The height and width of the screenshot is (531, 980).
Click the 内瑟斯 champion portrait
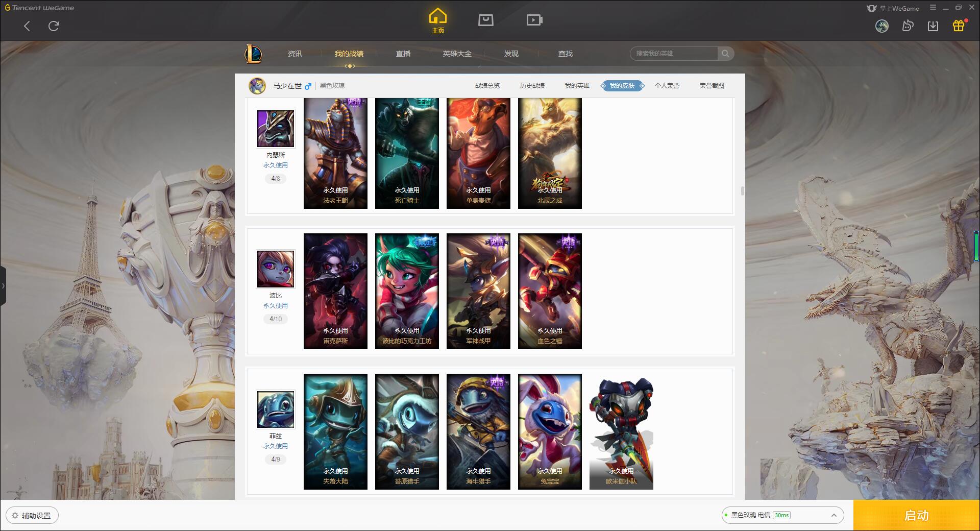pyautogui.click(x=276, y=129)
